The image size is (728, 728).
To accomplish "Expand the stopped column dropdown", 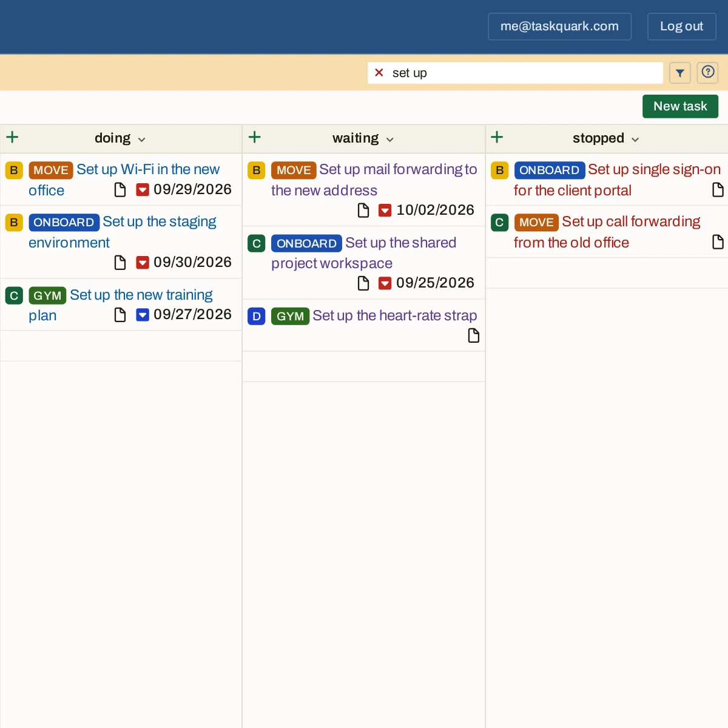I will (635, 140).
